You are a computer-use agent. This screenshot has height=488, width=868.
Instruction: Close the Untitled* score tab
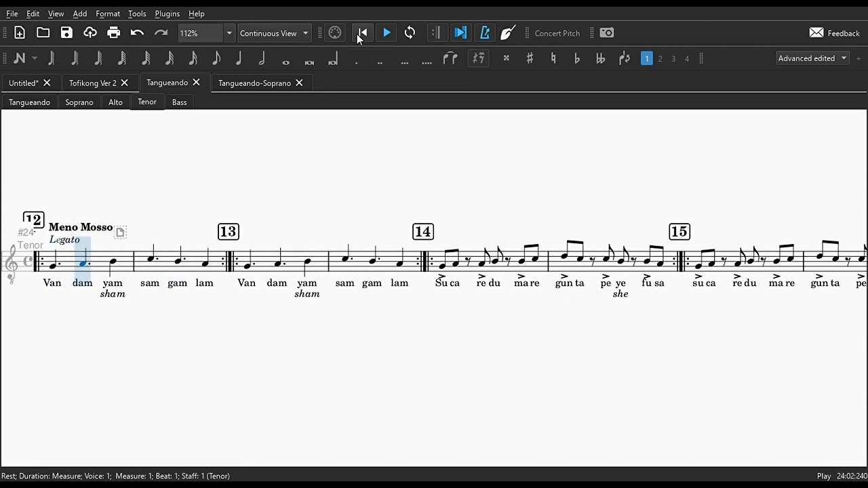[47, 83]
